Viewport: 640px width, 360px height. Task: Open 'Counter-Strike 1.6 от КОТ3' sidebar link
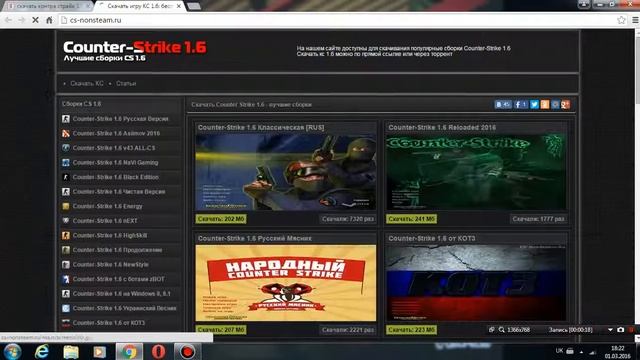109,323
